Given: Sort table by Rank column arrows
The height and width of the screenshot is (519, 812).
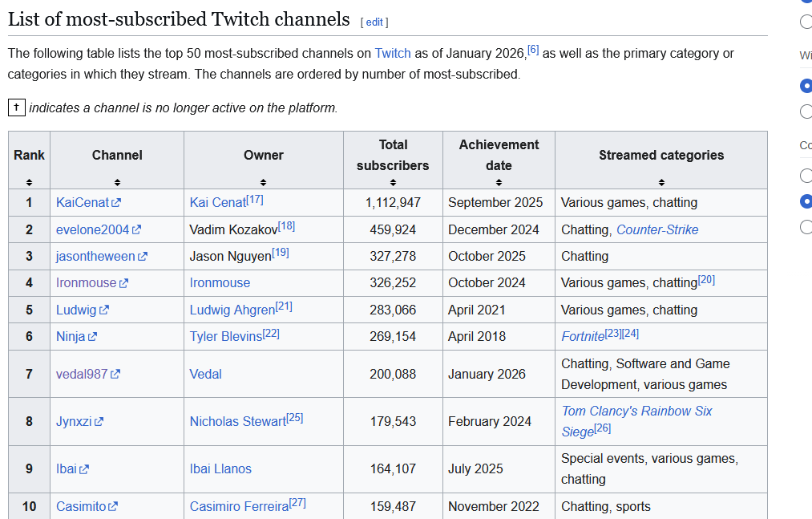Looking at the screenshot, I should (29, 183).
